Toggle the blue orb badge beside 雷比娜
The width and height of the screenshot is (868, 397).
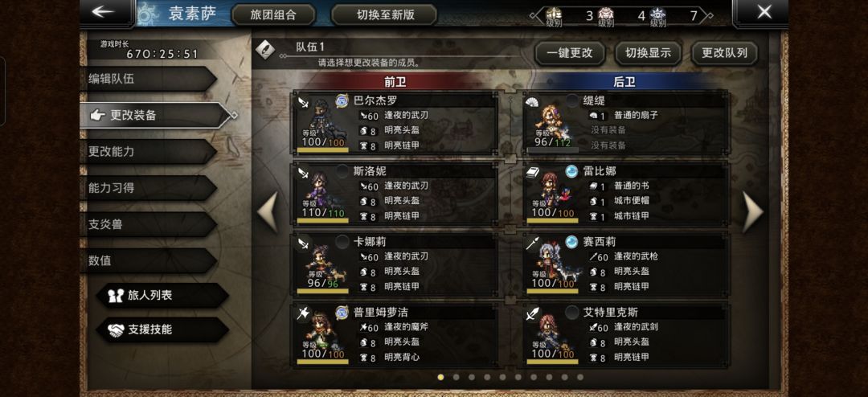coord(571,171)
